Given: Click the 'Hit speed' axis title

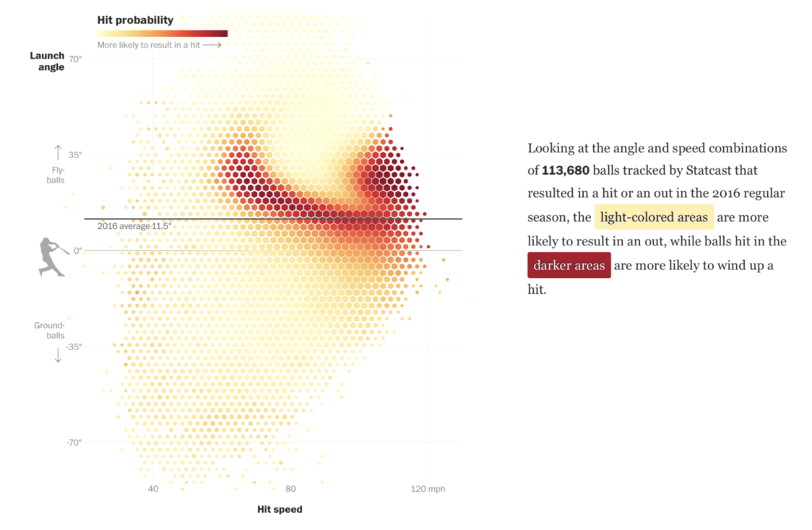Looking at the screenshot, I should pyautogui.click(x=280, y=509).
